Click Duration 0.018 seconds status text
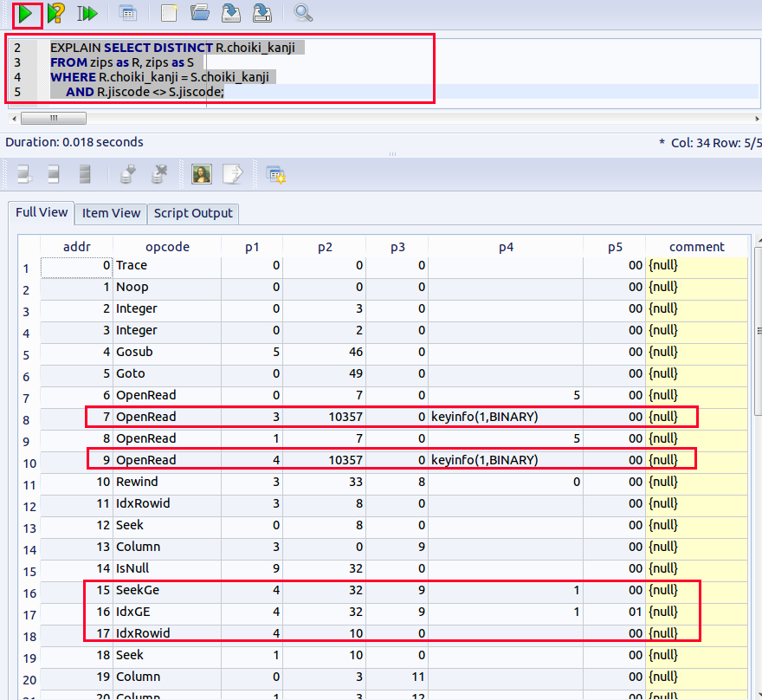The height and width of the screenshot is (700, 762). click(x=74, y=142)
